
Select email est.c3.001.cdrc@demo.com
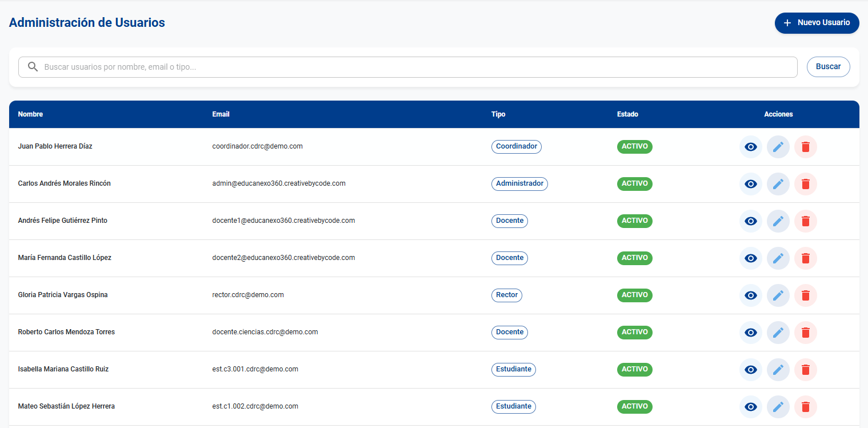tap(255, 369)
